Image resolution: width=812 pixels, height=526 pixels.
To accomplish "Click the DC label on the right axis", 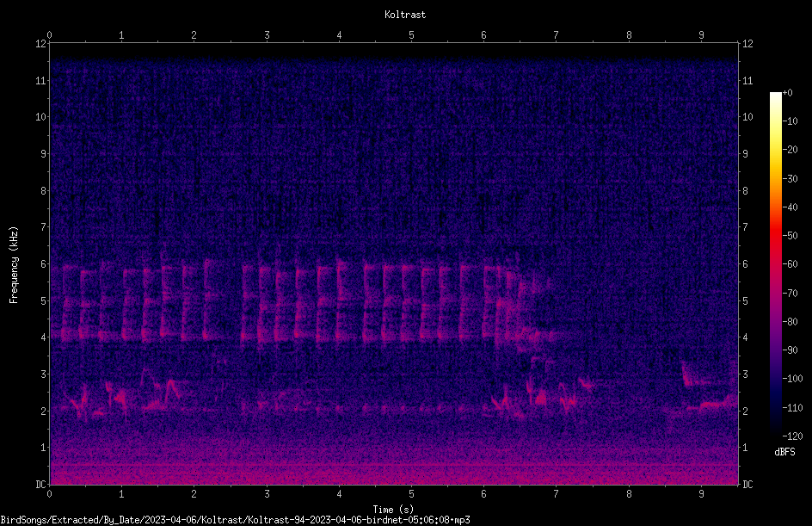I will pyautogui.click(x=747, y=484).
